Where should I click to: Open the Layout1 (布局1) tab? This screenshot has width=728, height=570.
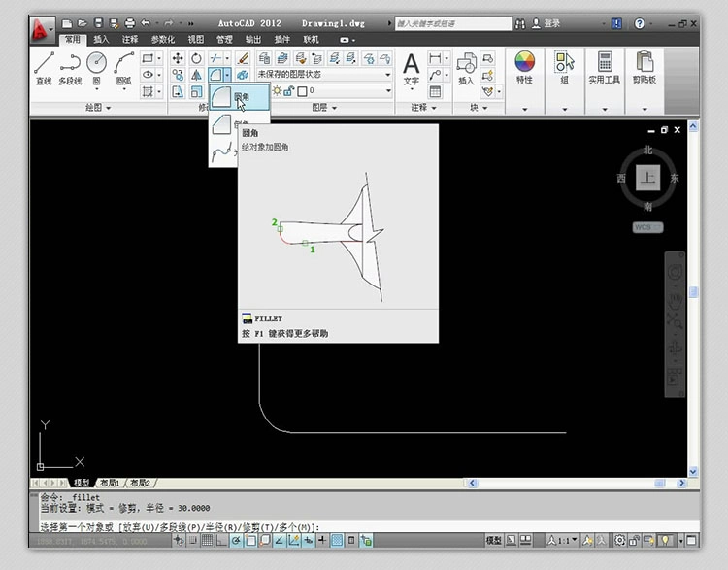click(111, 483)
